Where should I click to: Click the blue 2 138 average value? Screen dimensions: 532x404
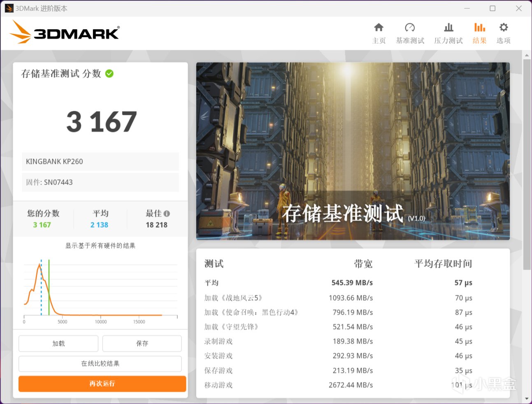pos(100,225)
